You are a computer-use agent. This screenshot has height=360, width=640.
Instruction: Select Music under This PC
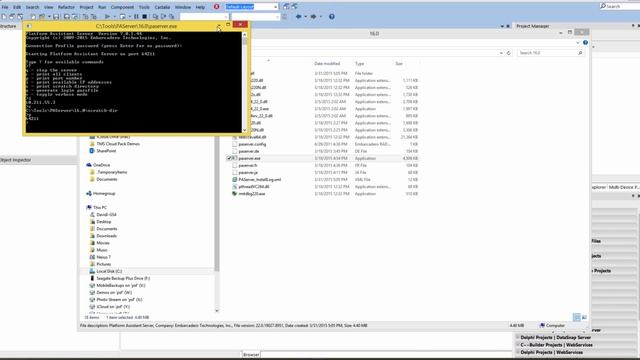[x=102, y=250]
